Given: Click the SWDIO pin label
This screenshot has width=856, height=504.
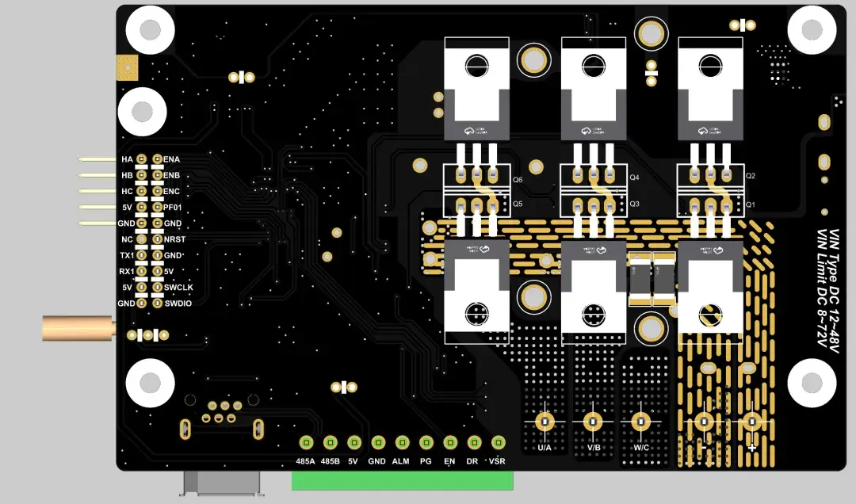Looking at the screenshot, I should pos(178,303).
